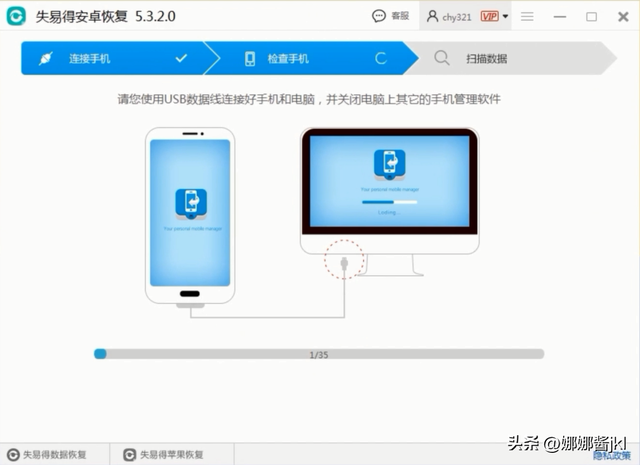The width and height of the screenshot is (640, 465).
Task: Click the VIP badge
Action: tap(489, 16)
